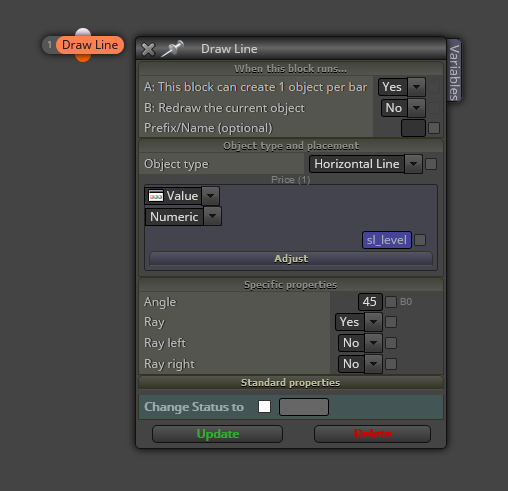The height and width of the screenshot is (491, 508).
Task: Close the Draw Line dialog with X icon
Action: pyautogui.click(x=148, y=49)
